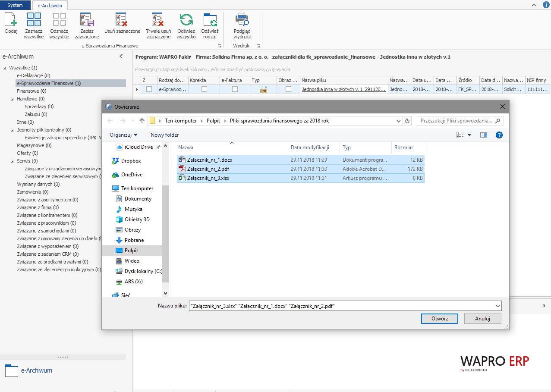Viewport: 551px width, 392px height.
Task: Click e-Sprawozdania Finansowe group launcher icon
Action: [219, 46]
